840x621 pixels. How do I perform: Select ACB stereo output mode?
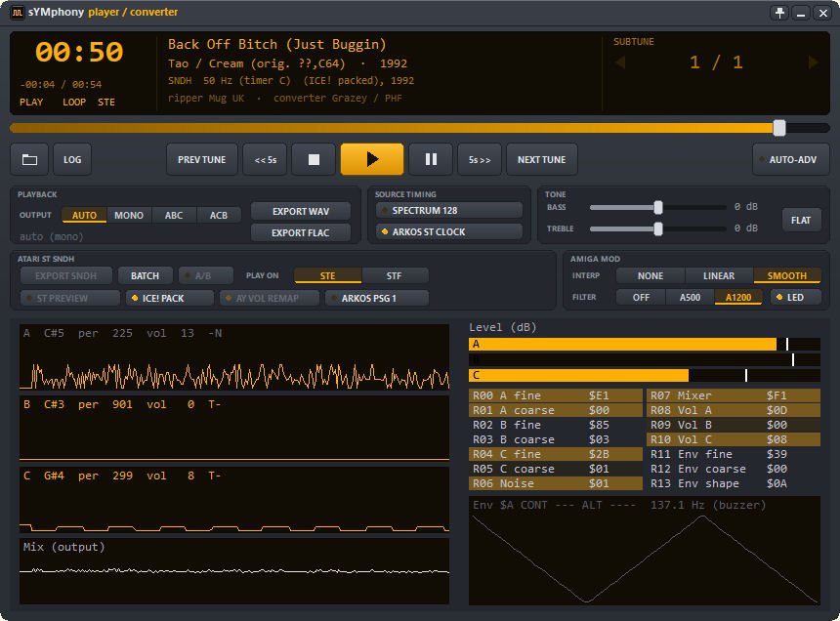coord(219,215)
